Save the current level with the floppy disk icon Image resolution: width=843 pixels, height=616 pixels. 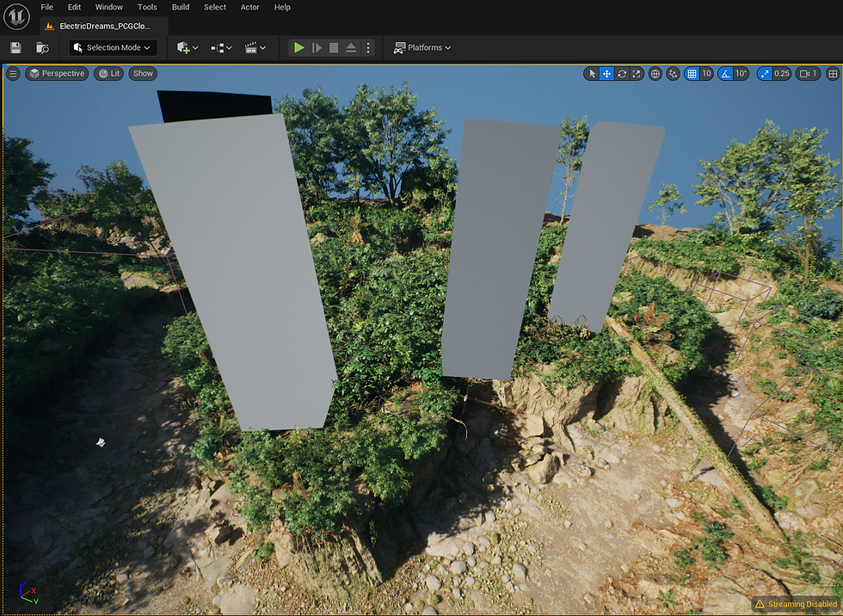pos(15,48)
